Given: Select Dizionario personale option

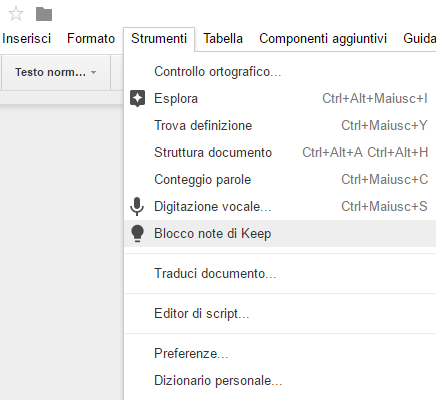Looking at the screenshot, I should 280,381.
